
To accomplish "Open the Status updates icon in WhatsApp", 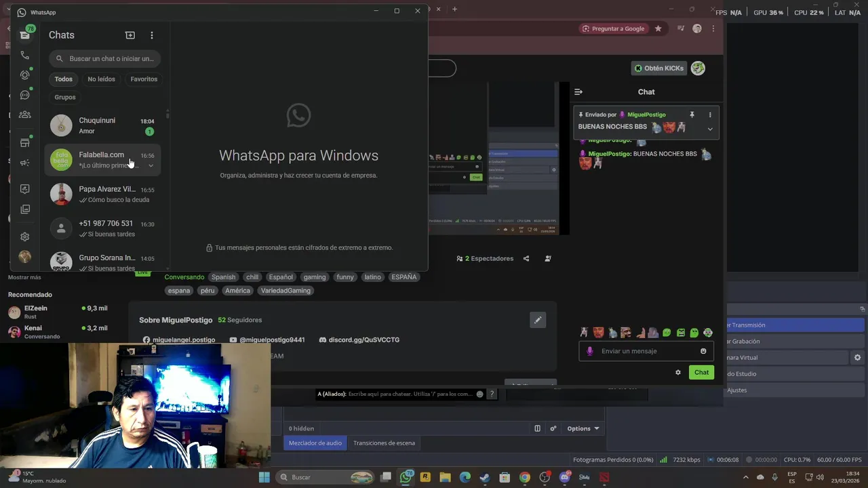I will (x=25, y=75).
